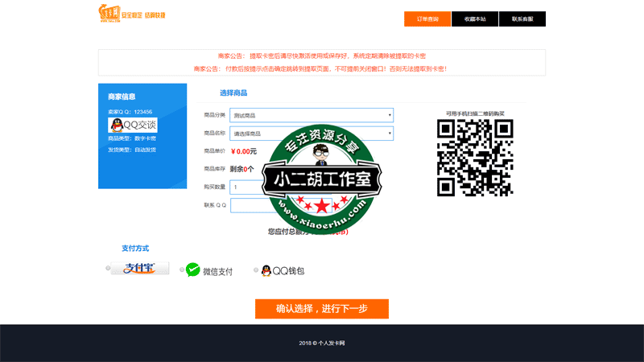The image size is (644, 362).
Task: Click the QR code for mobile purchase
Action: 475,158
